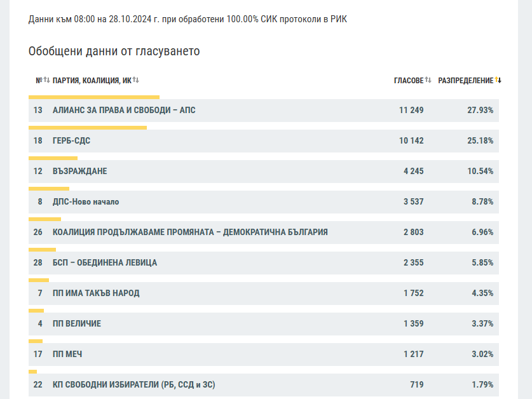Click the ДПС-Ново начало entry
532x399 pixels.
click(86, 202)
